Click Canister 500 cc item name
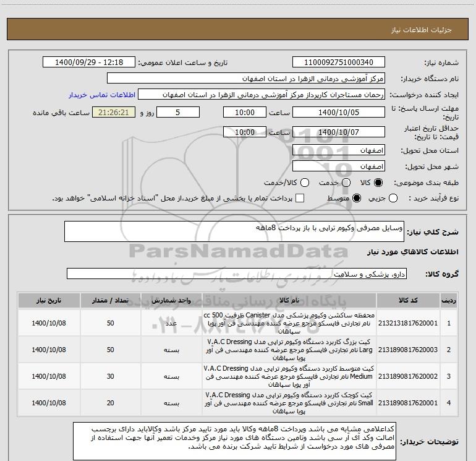The width and height of the screenshot is (476, 461). 289,323
